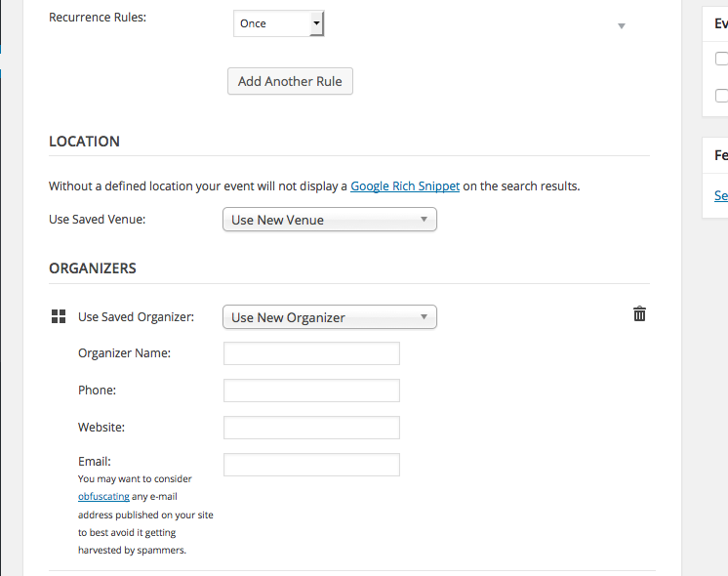Delete the organizer using the trash icon
728x576 pixels.
(639, 314)
